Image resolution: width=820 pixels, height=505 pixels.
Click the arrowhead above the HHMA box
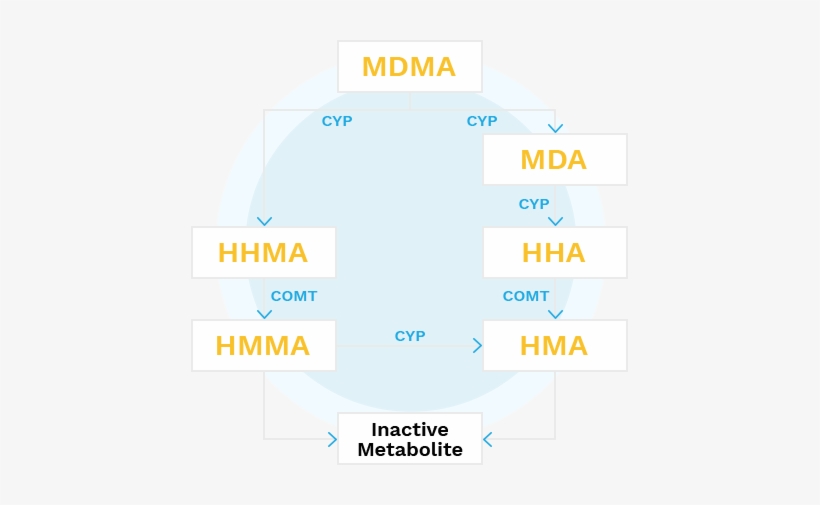[264, 221]
